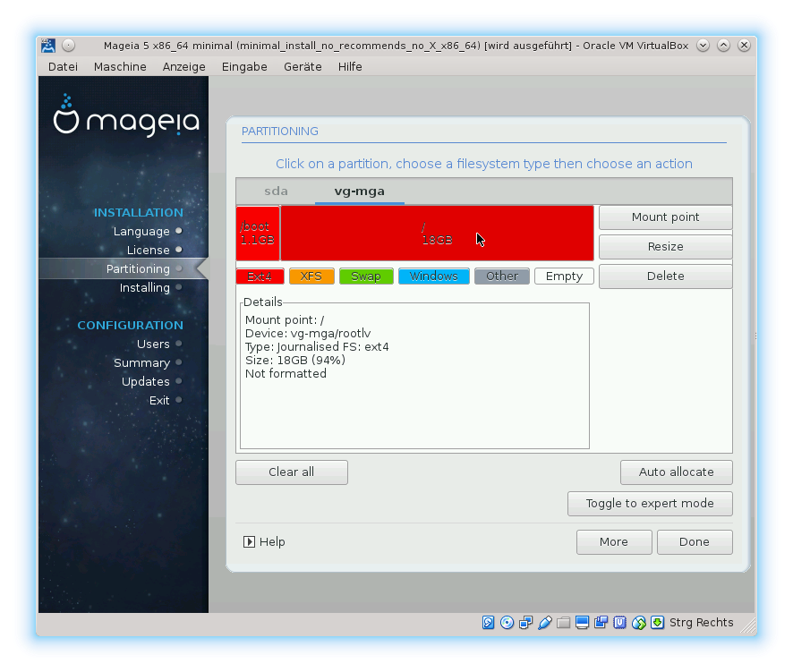Open the Help link
Viewport: 793px width, 672px height.
pyautogui.click(x=264, y=542)
